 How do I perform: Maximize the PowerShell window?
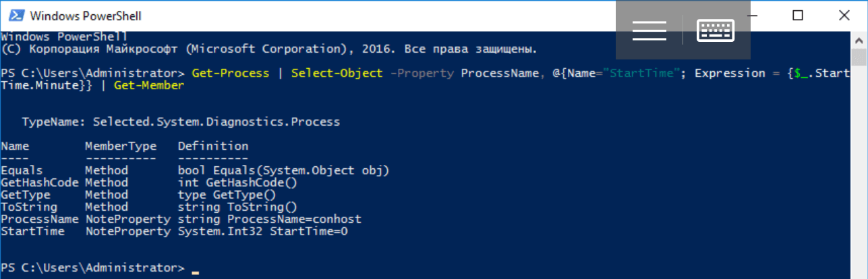[798, 15]
